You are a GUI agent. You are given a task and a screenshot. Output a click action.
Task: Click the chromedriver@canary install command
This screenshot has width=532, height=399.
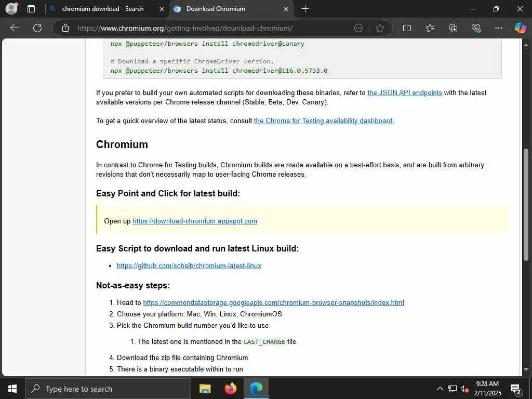pos(207,44)
